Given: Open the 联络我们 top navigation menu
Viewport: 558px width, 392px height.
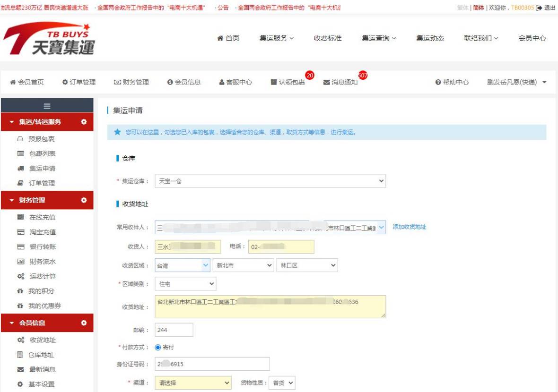Looking at the screenshot, I should 481,38.
